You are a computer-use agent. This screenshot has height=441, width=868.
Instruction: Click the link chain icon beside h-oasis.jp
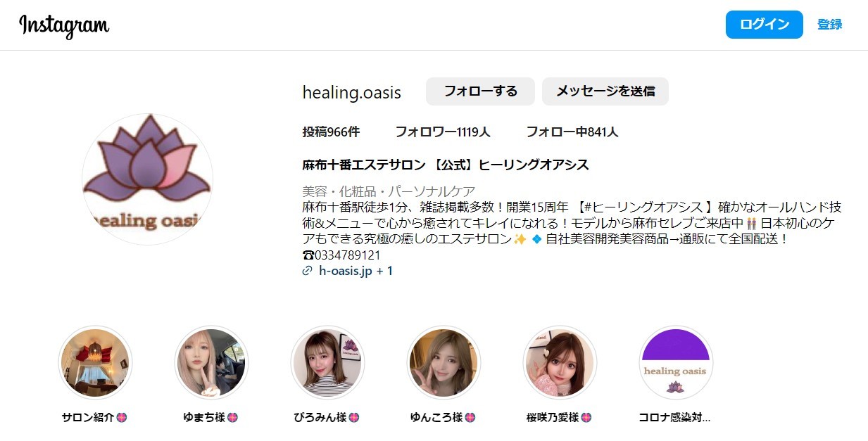click(307, 271)
